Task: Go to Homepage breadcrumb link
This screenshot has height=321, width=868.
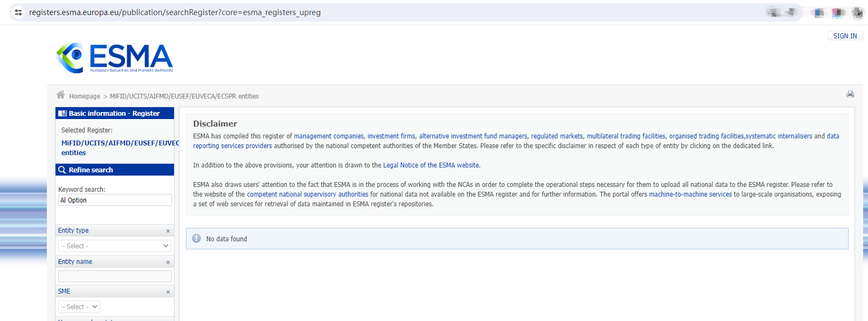Action: click(85, 96)
